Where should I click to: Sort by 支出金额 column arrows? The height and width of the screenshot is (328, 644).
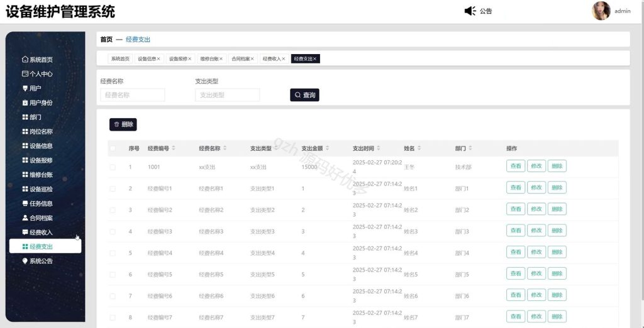point(327,148)
